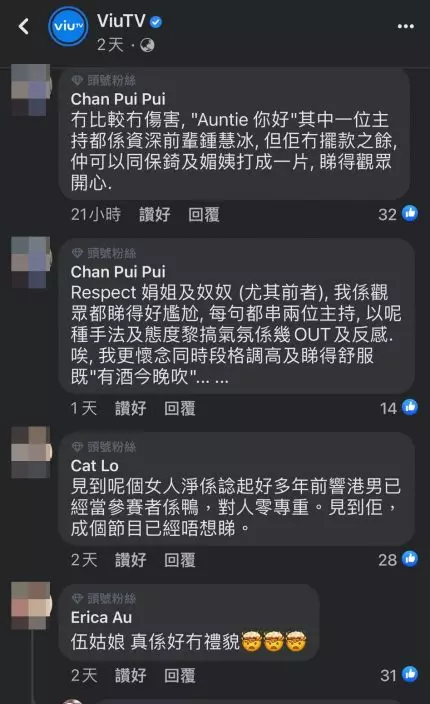This screenshot has height=704, width=430.
Task: Open the three-dot more options menu
Action: (406, 26)
